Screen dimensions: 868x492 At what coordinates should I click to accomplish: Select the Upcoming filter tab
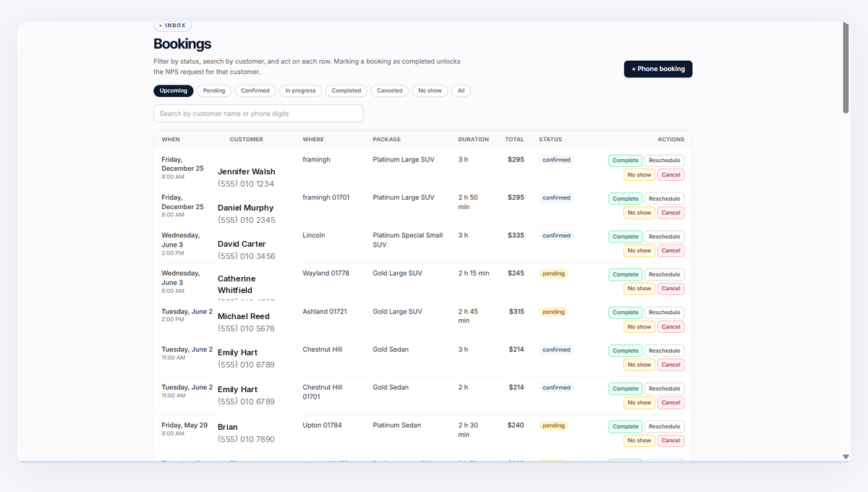(174, 90)
